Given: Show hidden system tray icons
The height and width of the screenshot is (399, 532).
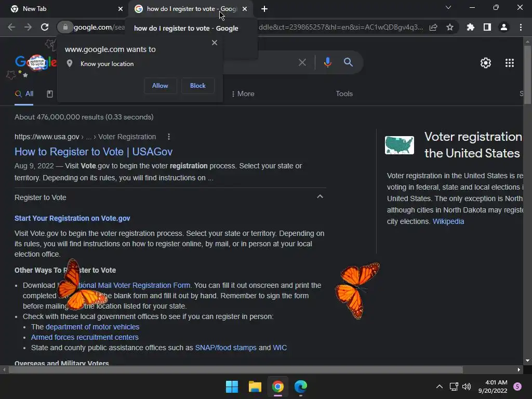Looking at the screenshot, I should (440, 387).
